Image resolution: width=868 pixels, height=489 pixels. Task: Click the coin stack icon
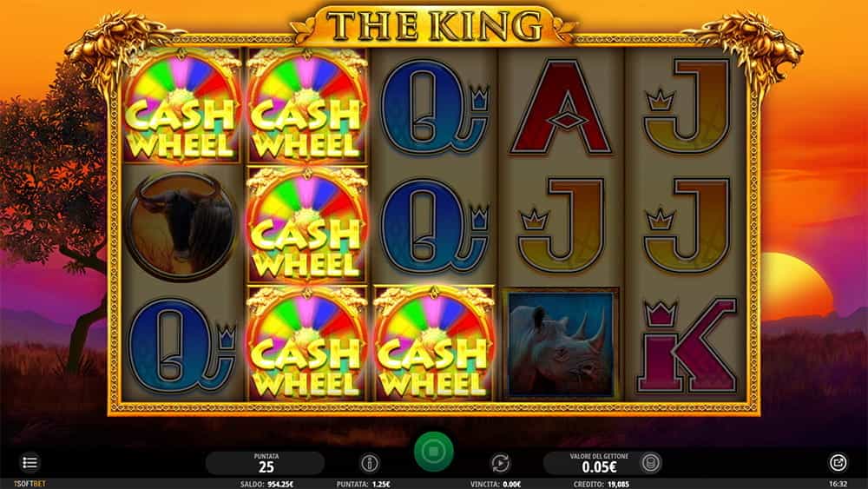click(650, 462)
